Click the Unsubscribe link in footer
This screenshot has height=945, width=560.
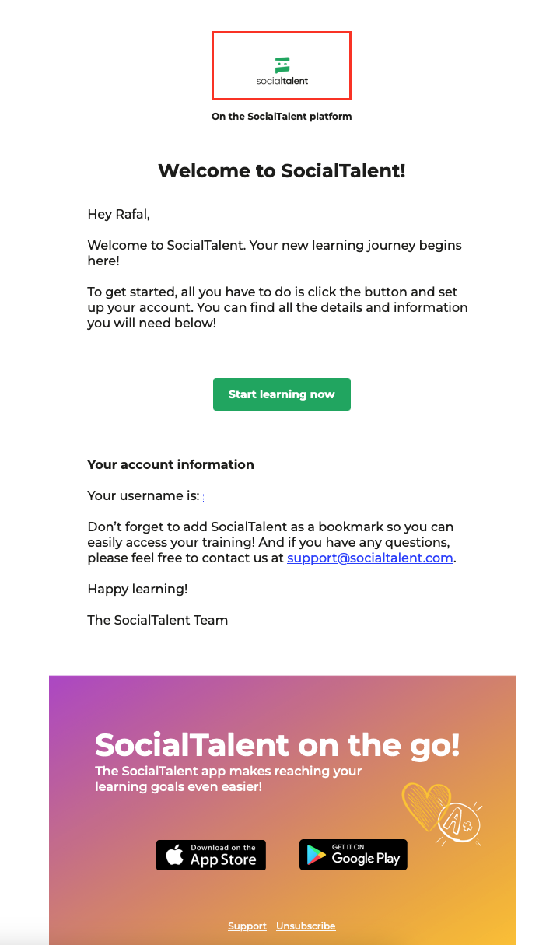[x=306, y=926]
